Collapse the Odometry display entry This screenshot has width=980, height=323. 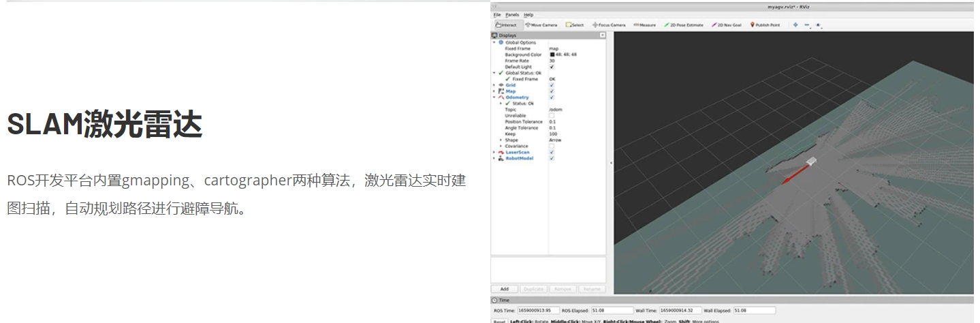point(494,97)
